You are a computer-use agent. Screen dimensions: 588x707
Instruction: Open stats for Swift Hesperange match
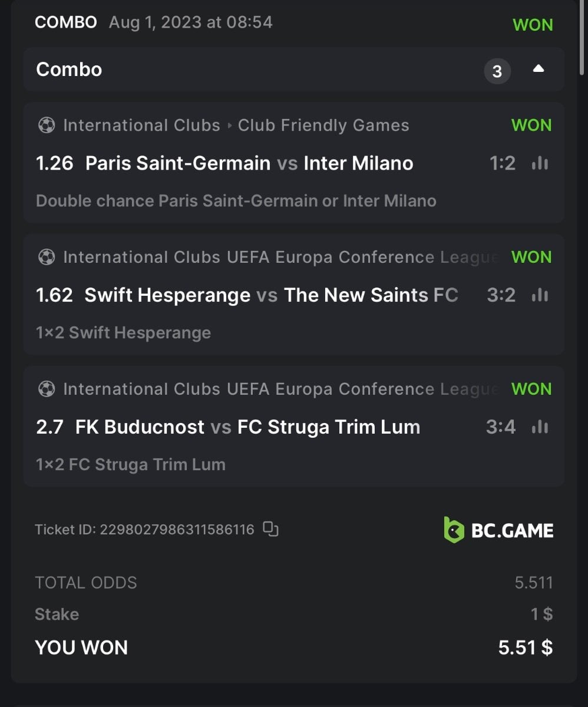tap(540, 295)
